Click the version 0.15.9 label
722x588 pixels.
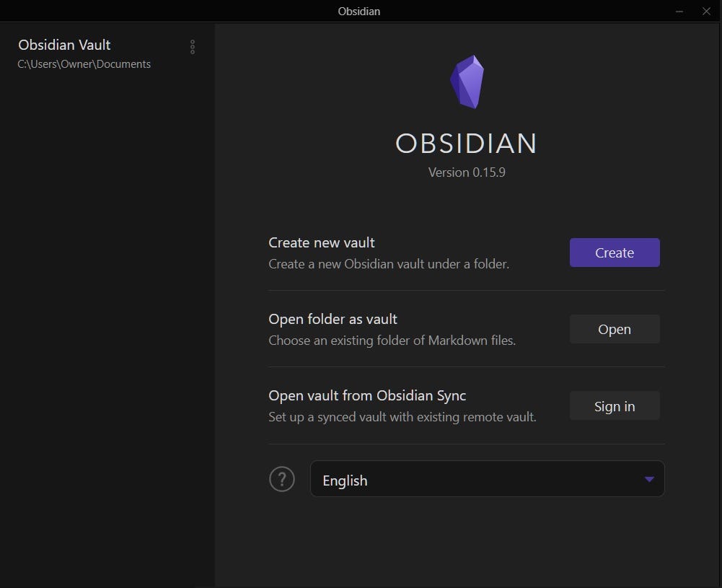point(466,172)
